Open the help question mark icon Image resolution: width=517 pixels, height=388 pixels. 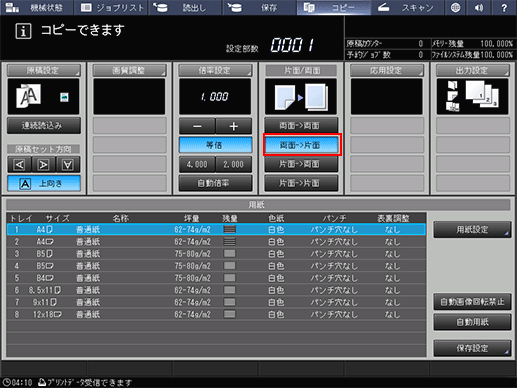tap(504, 8)
